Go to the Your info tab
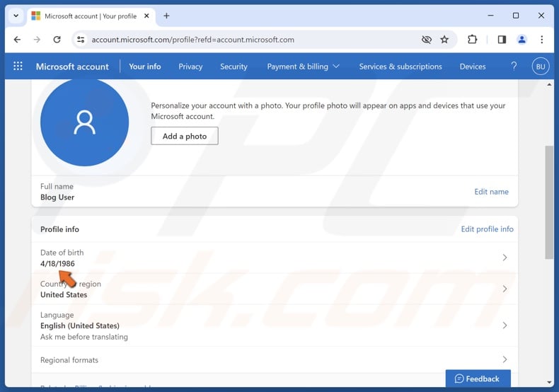The width and height of the screenshot is (559, 392). tap(145, 67)
